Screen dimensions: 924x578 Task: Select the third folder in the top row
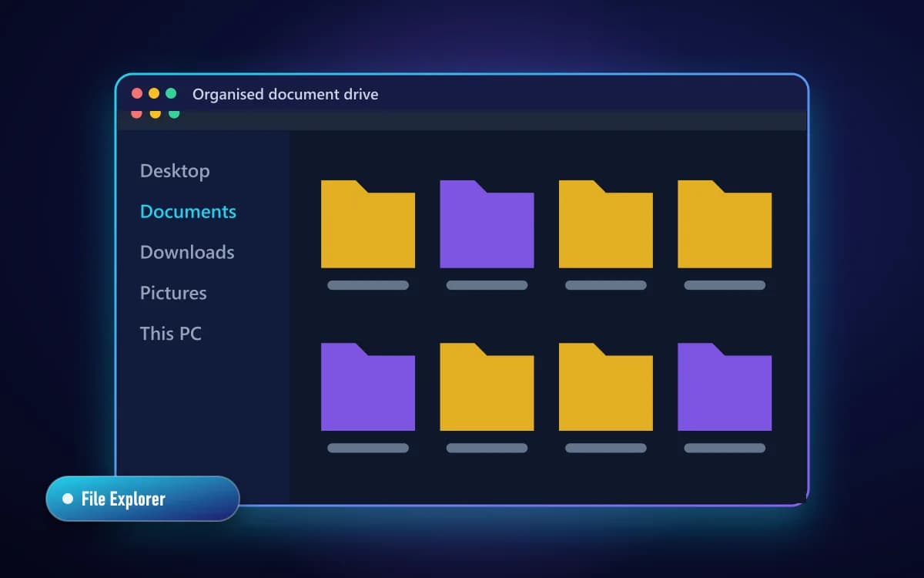tap(606, 224)
